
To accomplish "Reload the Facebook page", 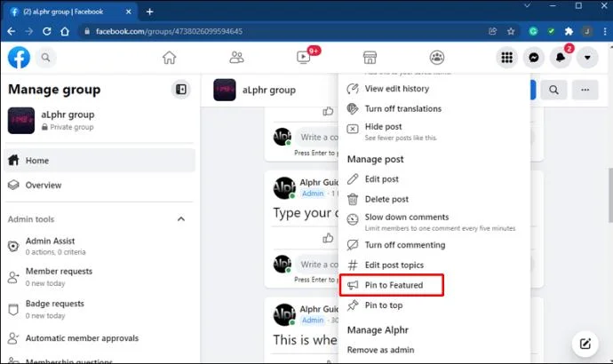I will (47, 31).
